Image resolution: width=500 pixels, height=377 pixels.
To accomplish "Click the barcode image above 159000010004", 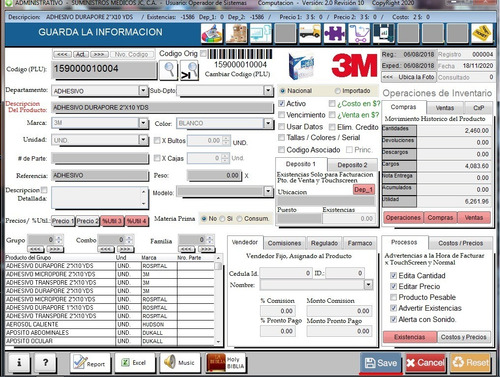I will click(x=241, y=54).
